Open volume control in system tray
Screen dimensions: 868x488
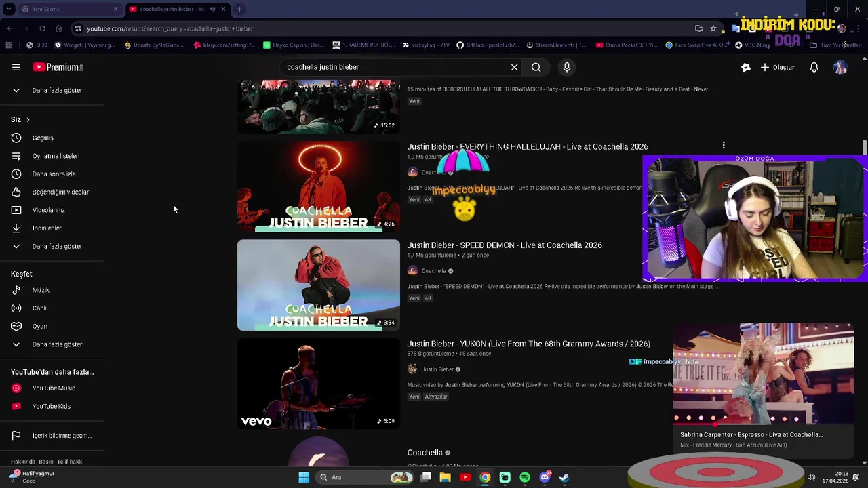811,477
